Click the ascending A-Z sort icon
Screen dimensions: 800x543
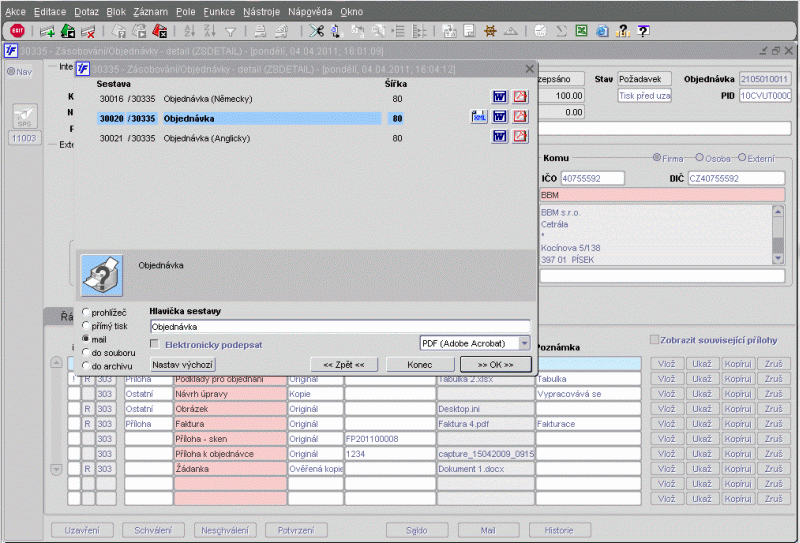[189, 31]
